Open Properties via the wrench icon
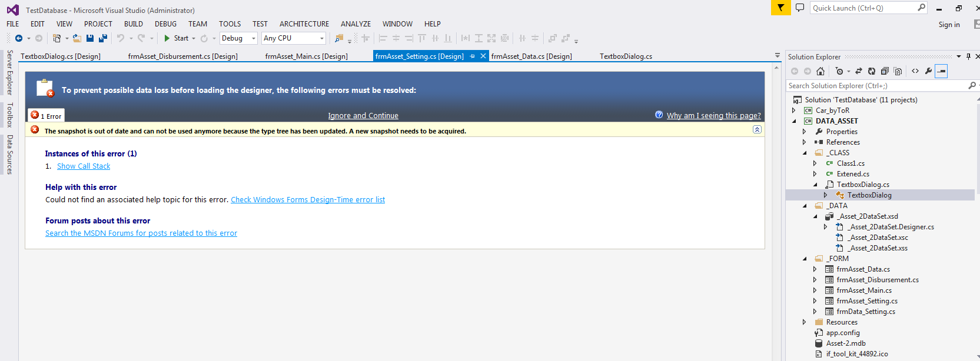980x361 pixels. point(928,71)
